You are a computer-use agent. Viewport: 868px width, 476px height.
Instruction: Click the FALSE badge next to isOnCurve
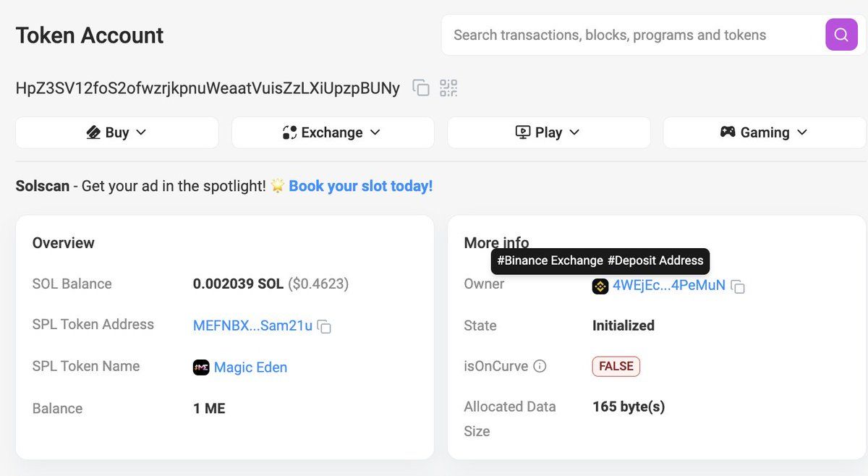(x=616, y=366)
